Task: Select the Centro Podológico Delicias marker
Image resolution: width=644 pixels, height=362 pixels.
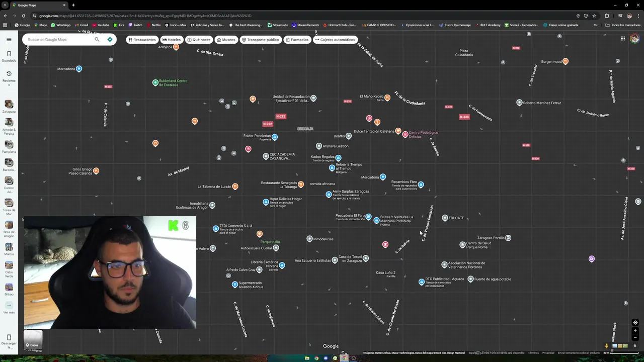Action: (405, 134)
